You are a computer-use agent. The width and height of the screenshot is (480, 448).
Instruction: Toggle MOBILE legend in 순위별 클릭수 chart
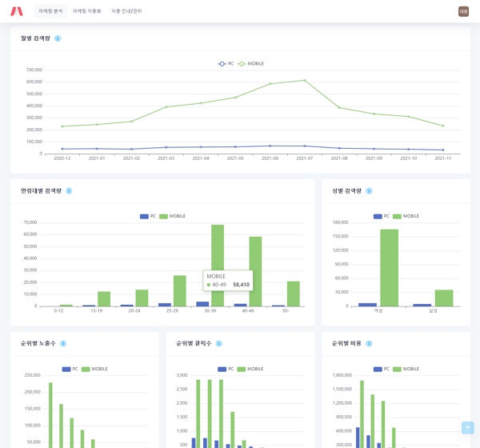coord(250,369)
